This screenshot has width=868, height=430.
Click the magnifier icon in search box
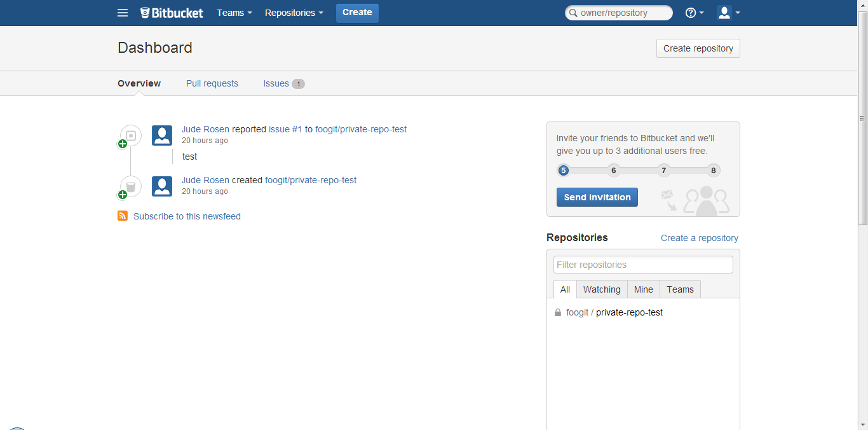point(573,13)
